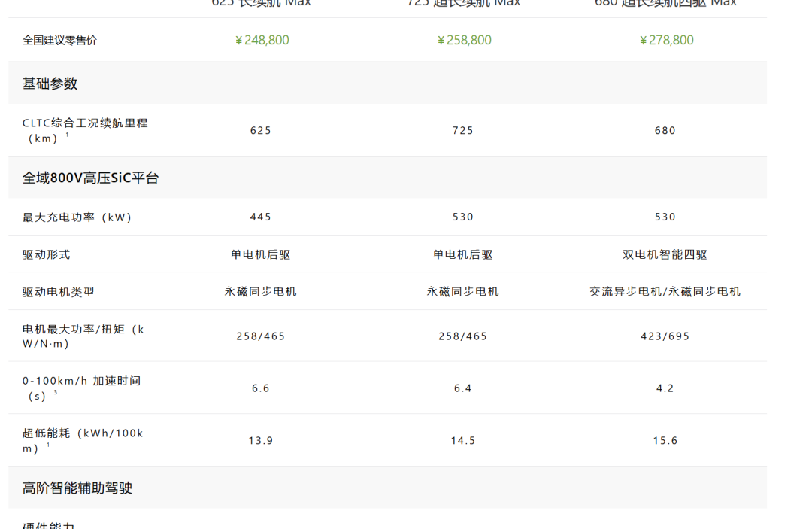
Task: Open footnote 3 beside 0-100km/h 加速时间
Action: (x=55, y=392)
